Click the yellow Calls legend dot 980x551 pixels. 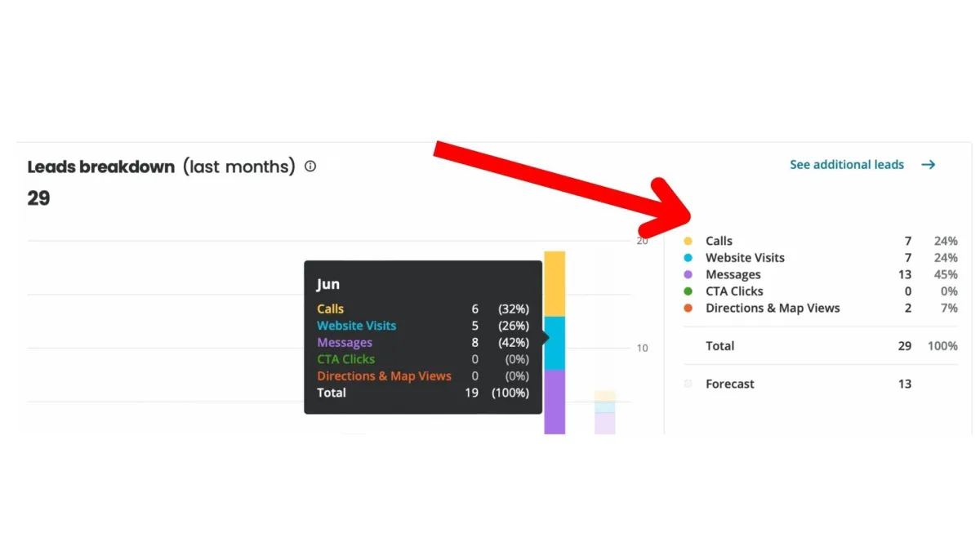click(688, 241)
